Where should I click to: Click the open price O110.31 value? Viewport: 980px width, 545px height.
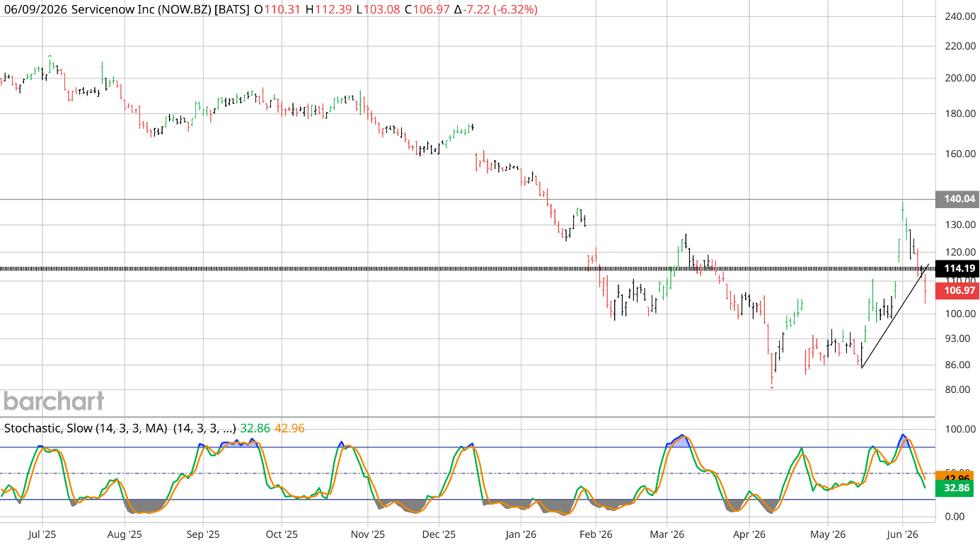(277, 10)
